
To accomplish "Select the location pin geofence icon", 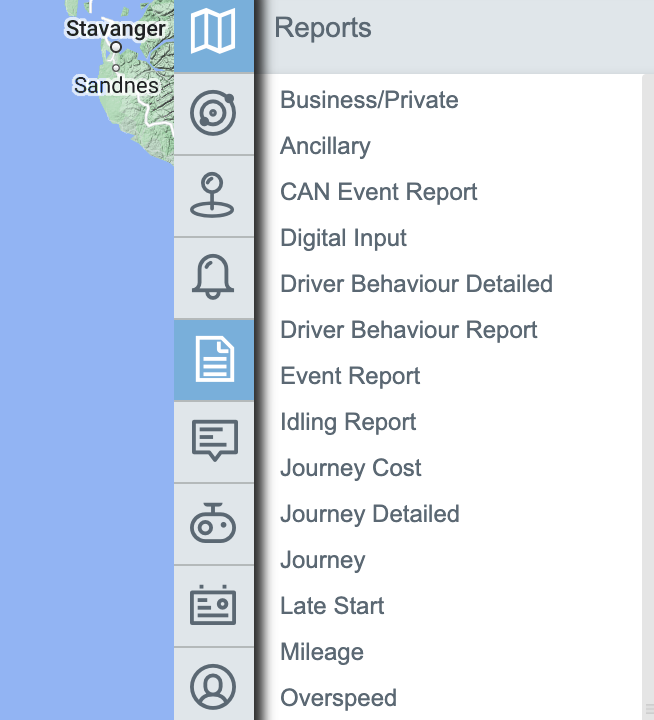I will coord(213,196).
